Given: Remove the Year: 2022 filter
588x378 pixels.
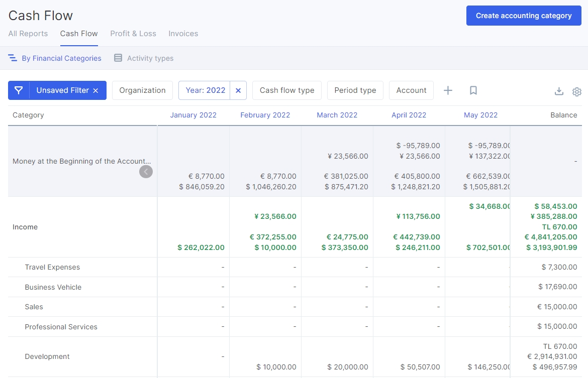Looking at the screenshot, I should (x=238, y=90).
